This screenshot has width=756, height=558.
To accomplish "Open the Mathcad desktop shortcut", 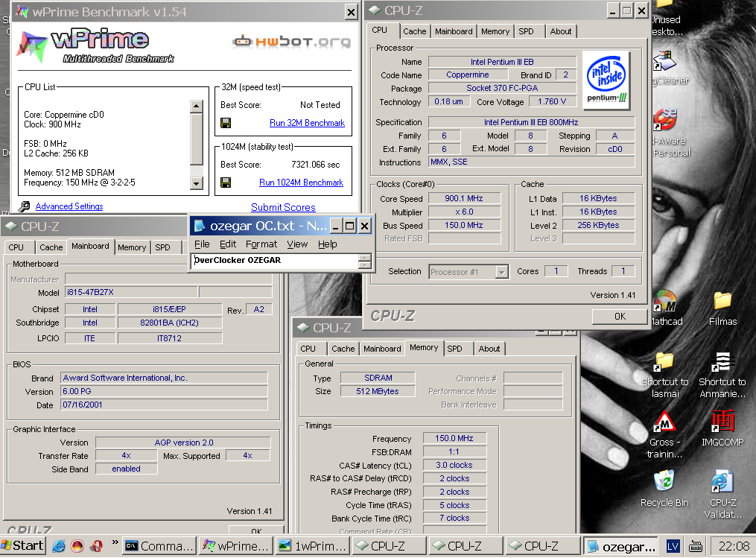I will click(667, 308).
